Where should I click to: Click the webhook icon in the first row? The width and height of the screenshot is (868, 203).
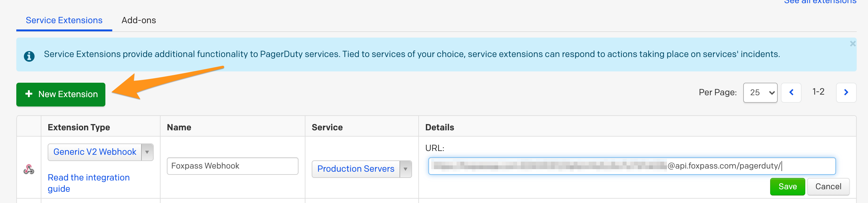[x=29, y=169]
